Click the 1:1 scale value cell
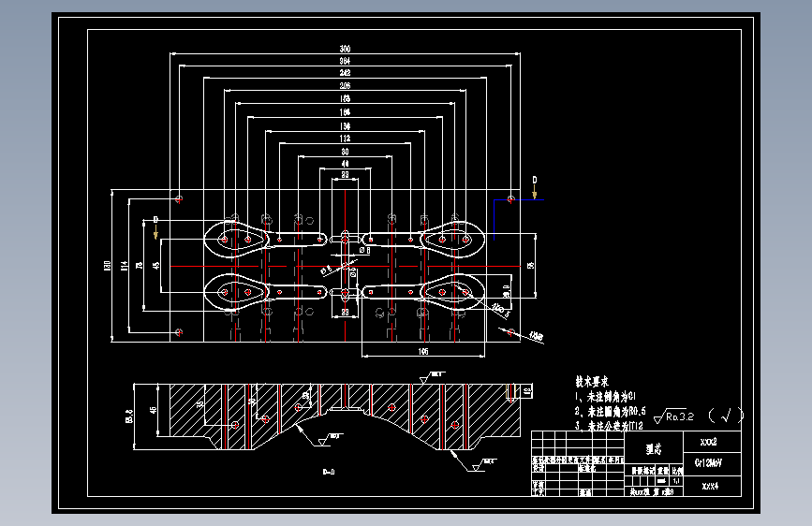 pyautogui.click(x=677, y=481)
